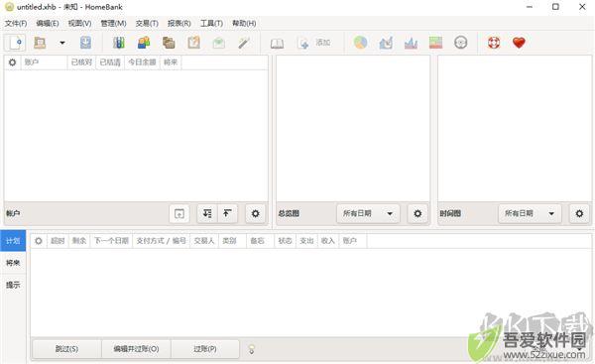Click the 状态 column header
Image resolution: width=595 pixels, height=364 pixels.
[x=285, y=241]
